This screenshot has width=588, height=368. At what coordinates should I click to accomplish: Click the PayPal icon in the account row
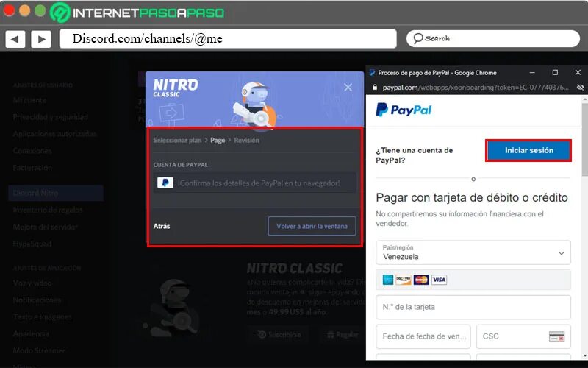coord(165,183)
